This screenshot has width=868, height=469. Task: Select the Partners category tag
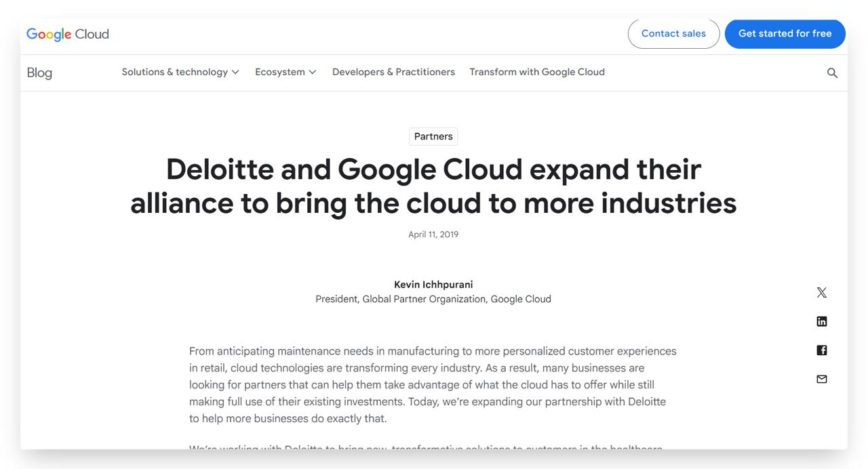tap(433, 136)
